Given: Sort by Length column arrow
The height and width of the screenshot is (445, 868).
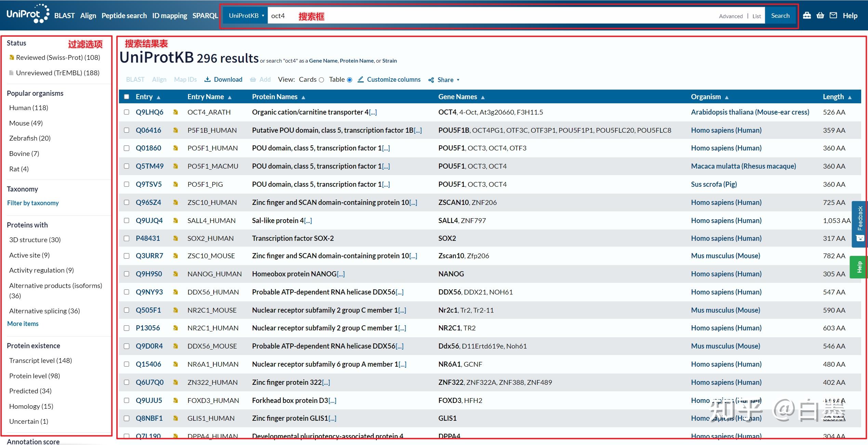Looking at the screenshot, I should 850,97.
